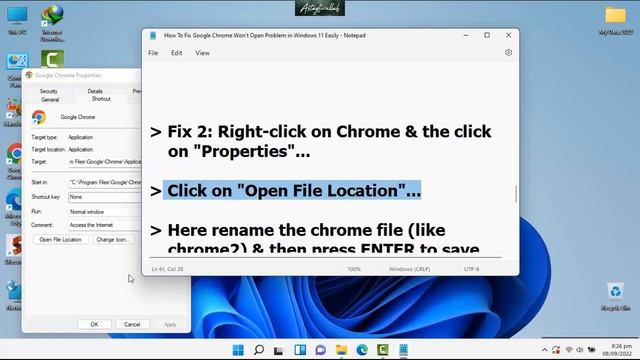Switch to Details tab in Properties
The width and height of the screenshot is (640, 360).
[95, 91]
